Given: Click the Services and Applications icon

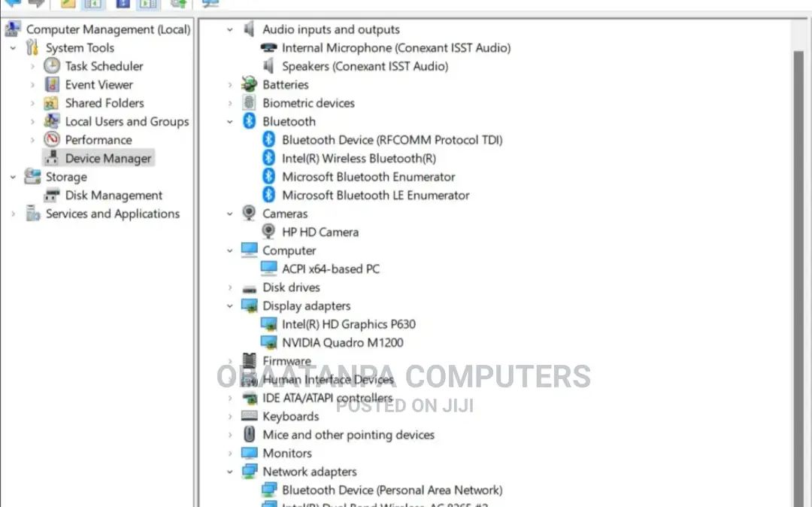Looking at the screenshot, I should [x=32, y=214].
